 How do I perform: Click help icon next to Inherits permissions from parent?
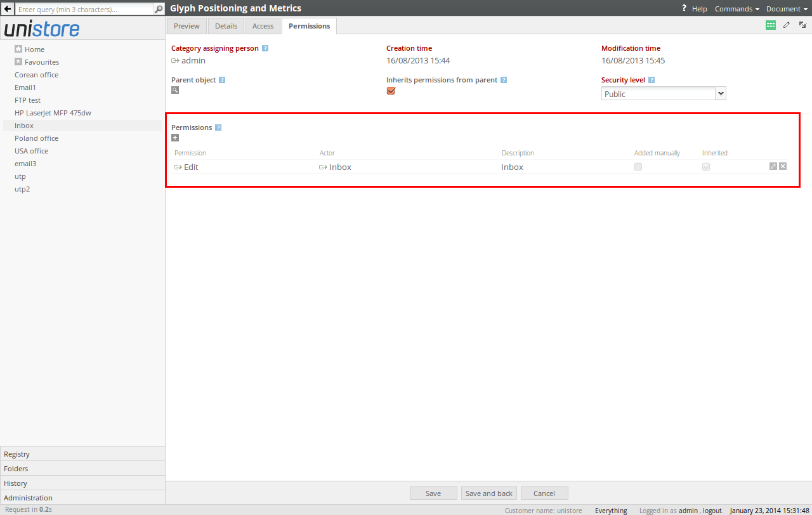point(504,80)
